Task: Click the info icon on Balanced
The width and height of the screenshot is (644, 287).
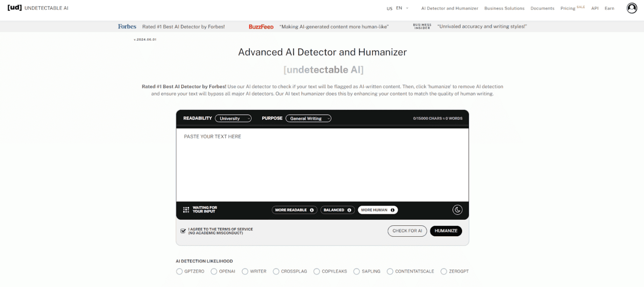Action: (349, 210)
